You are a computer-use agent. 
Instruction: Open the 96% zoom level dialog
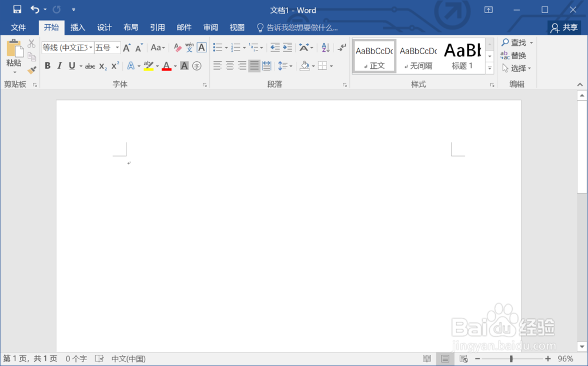pos(565,359)
